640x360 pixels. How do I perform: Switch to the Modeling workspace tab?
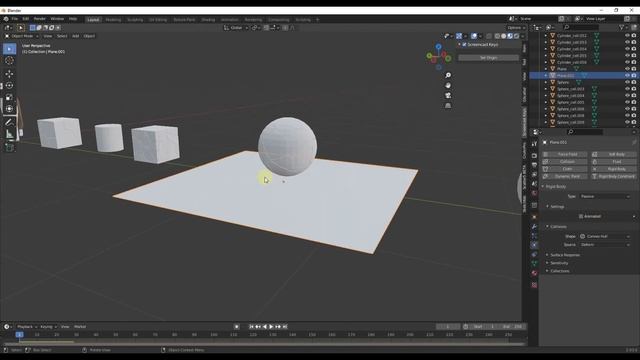(x=113, y=20)
